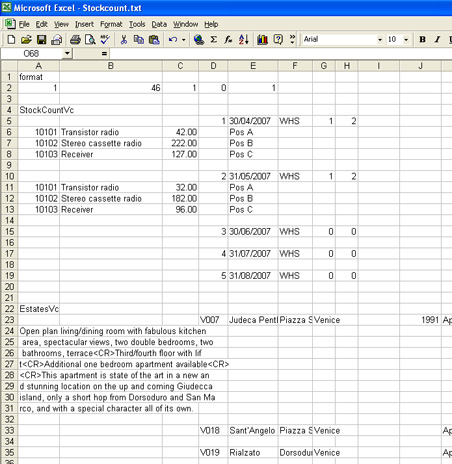Select column A header
The height and width of the screenshot is (464, 452).
click(39, 66)
